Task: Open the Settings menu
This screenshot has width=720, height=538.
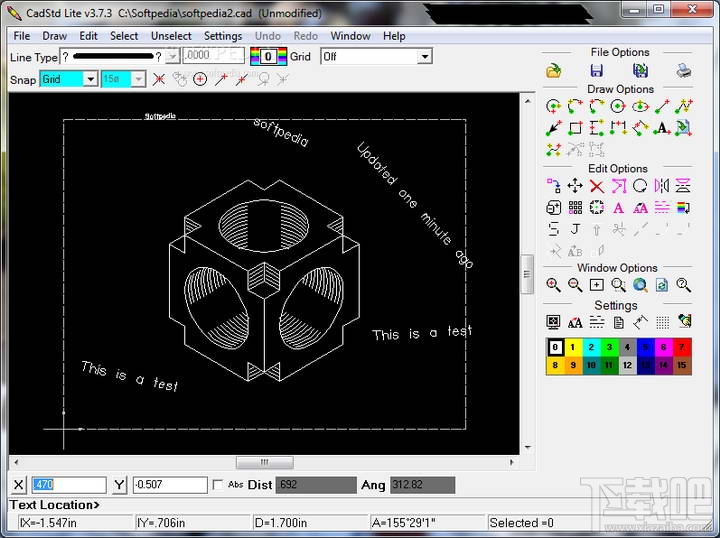Action: tap(223, 36)
